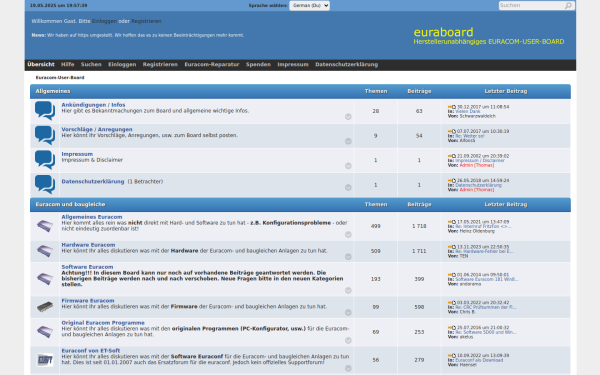Open Datenschutzerklärung in the navigation bar
The width and height of the screenshot is (600, 375).
click(347, 64)
